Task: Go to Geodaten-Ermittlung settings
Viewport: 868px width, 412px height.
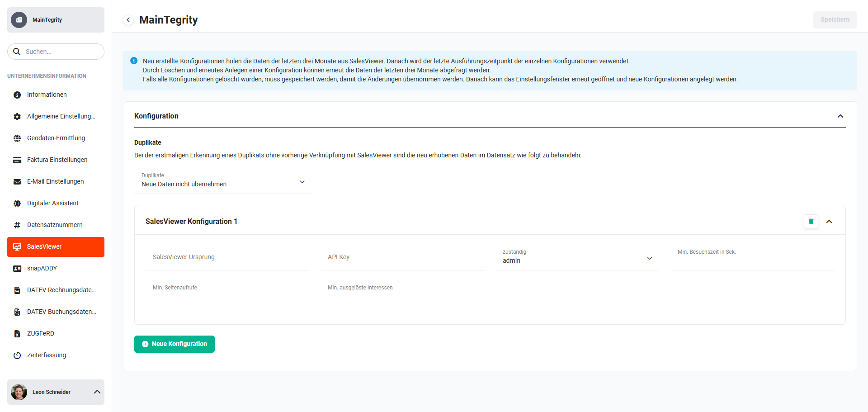Action: 56,138
